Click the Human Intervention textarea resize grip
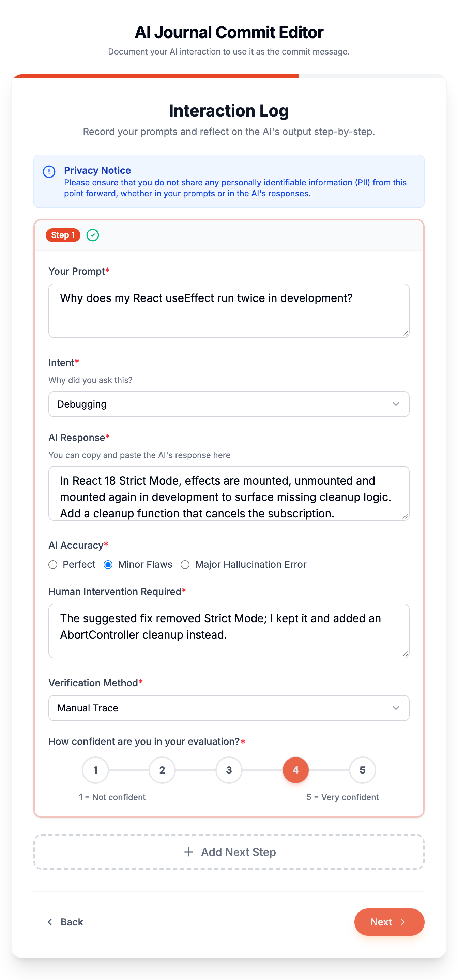458x980 pixels. (405, 654)
